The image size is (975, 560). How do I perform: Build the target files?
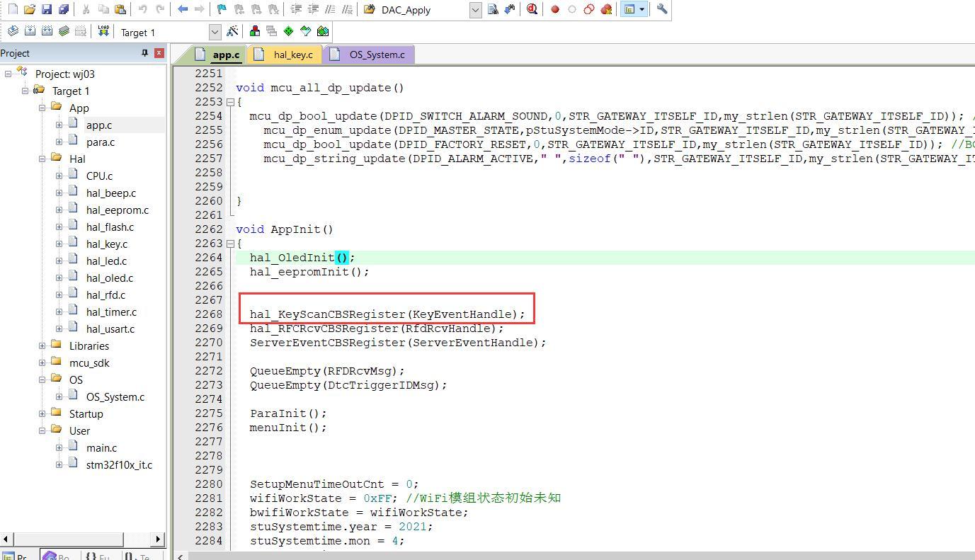click(x=30, y=31)
